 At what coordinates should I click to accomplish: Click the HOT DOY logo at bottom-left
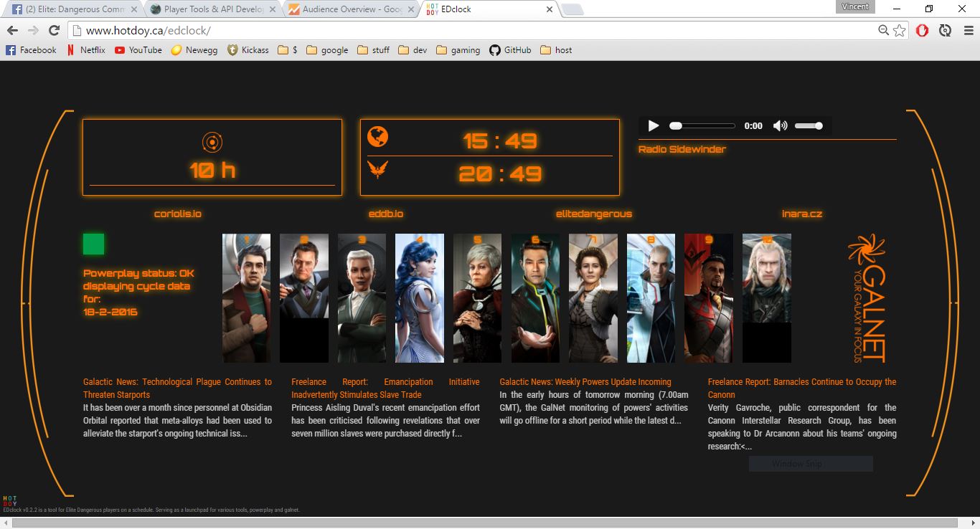pyautogui.click(x=9, y=501)
